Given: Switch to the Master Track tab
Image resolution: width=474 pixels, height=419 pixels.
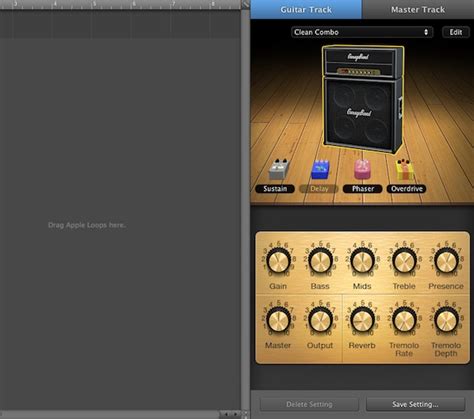Looking at the screenshot, I should pos(418,9).
